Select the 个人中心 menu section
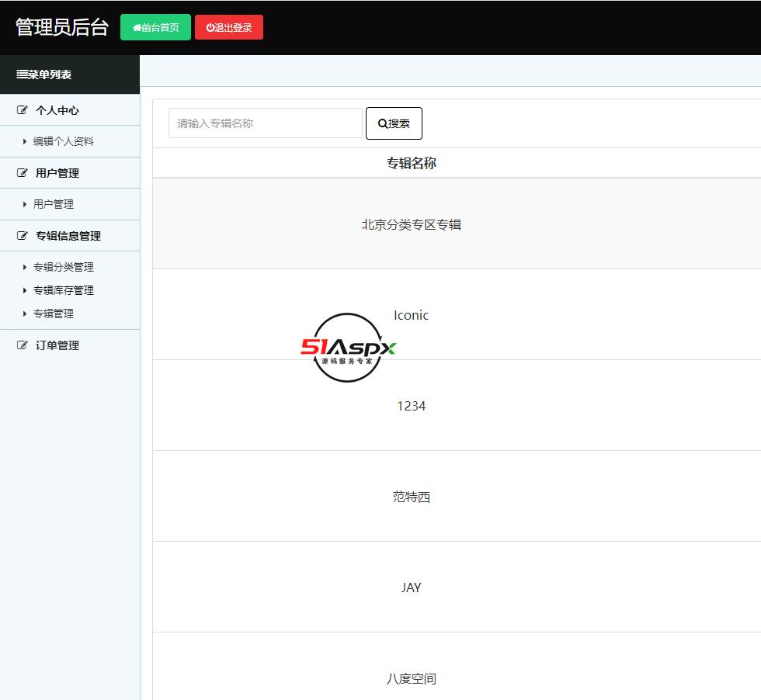 [57, 110]
